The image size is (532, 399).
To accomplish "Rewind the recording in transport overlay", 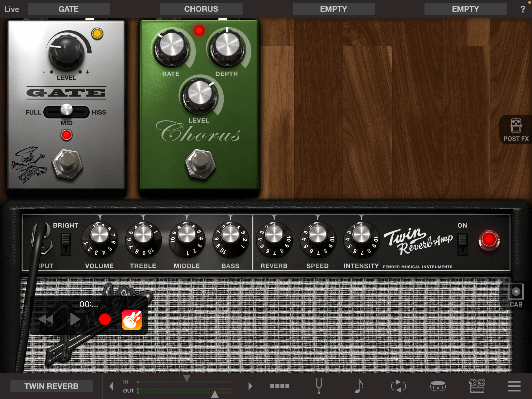I will (46, 319).
